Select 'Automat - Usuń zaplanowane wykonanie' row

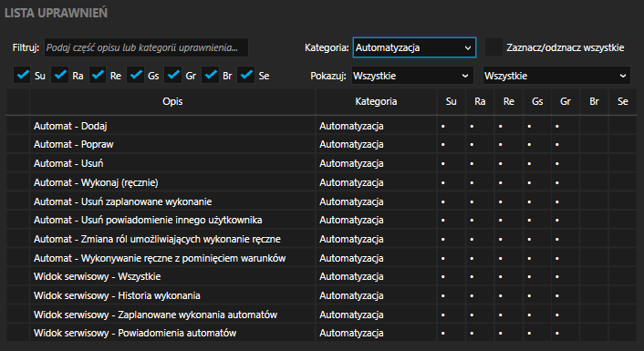(x=322, y=201)
